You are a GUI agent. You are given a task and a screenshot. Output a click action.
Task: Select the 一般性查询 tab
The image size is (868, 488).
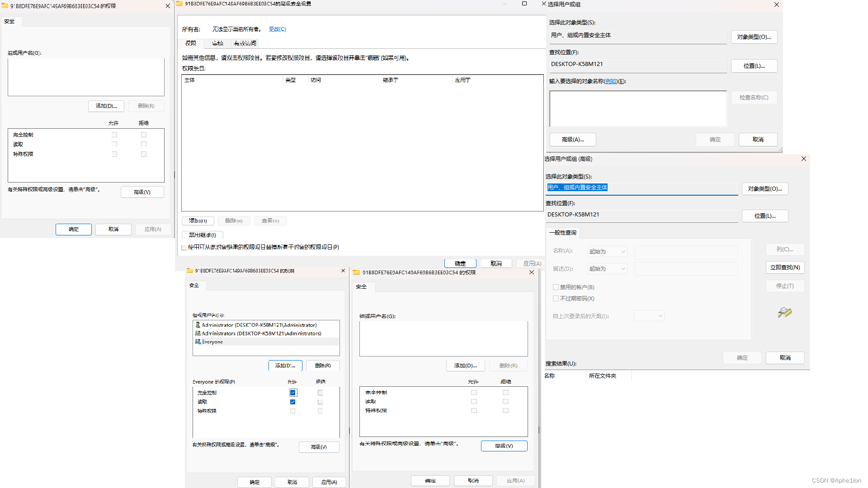tap(563, 233)
